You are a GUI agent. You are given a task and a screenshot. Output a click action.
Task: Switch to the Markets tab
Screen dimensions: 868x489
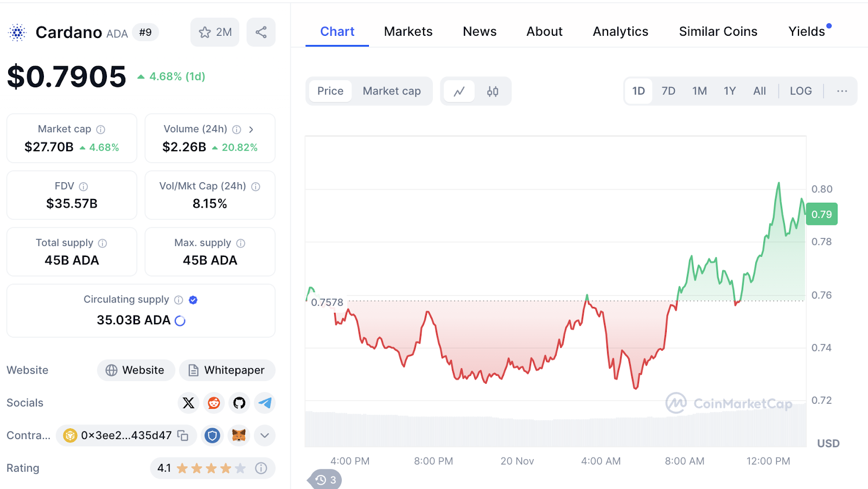click(x=408, y=31)
